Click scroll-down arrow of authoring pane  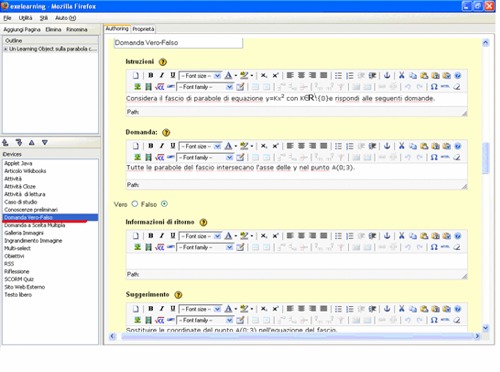coord(486,328)
